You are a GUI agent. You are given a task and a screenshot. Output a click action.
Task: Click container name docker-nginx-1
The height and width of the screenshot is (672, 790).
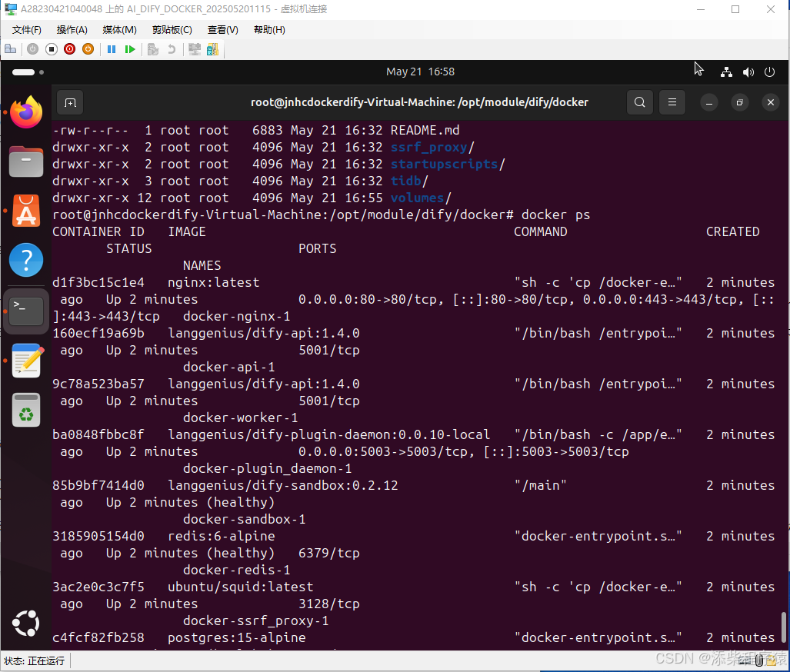pos(236,316)
